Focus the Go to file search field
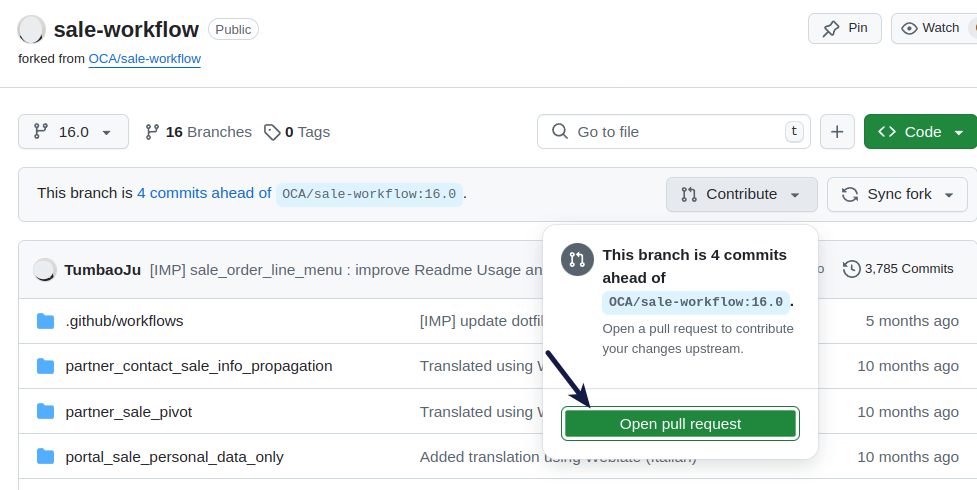Screen dimensions: 977x490 click(675, 132)
